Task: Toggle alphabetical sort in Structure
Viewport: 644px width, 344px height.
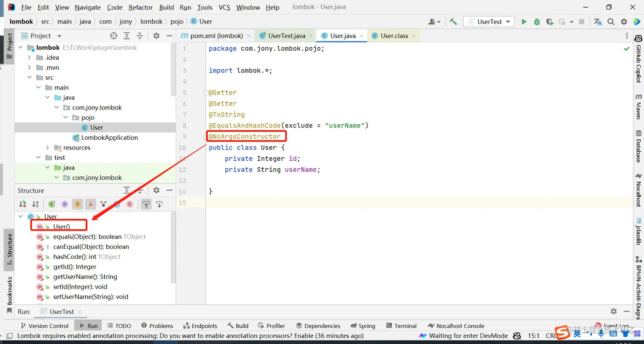Action: coord(36,204)
